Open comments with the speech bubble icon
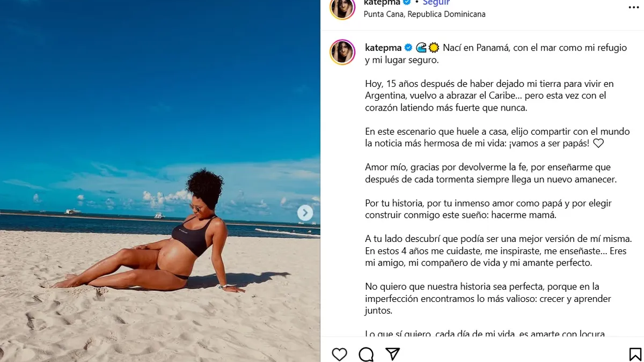The width and height of the screenshot is (644, 362). coord(366,354)
